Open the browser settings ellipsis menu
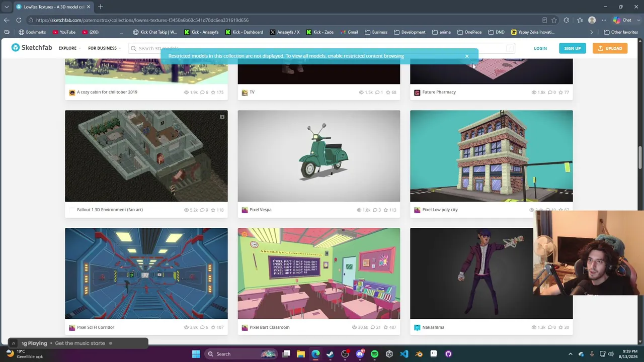Image resolution: width=644 pixels, height=362 pixels. 604,20
